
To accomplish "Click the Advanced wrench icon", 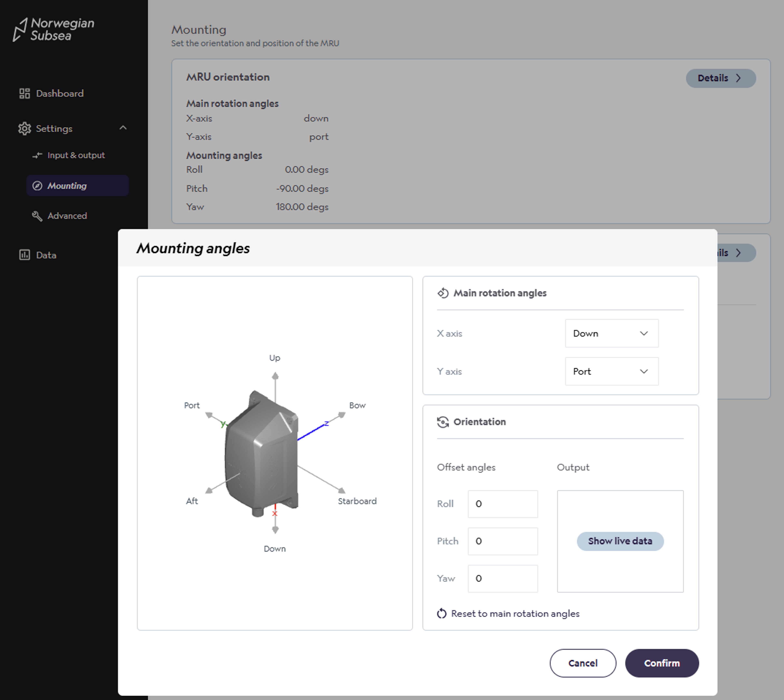I will coord(37,216).
